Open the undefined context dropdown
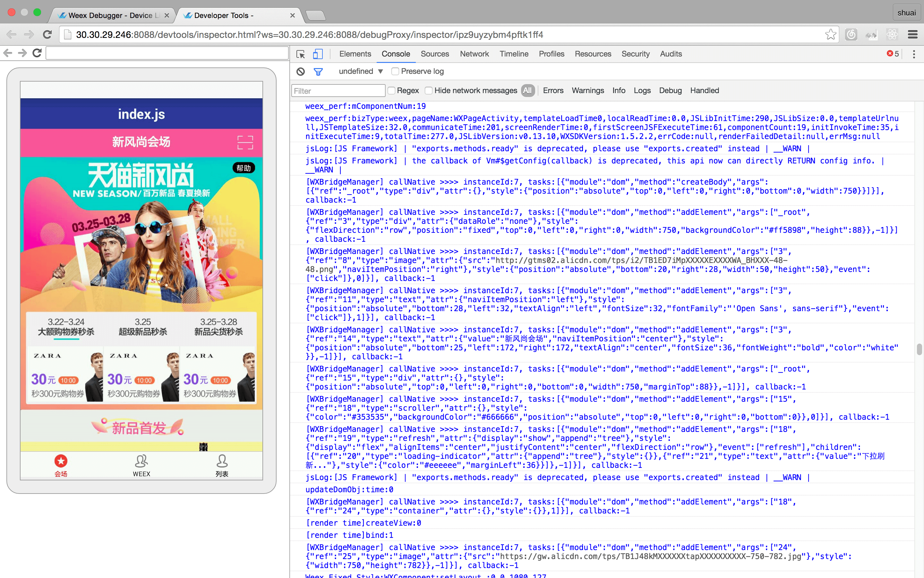The height and width of the screenshot is (578, 924). click(360, 72)
